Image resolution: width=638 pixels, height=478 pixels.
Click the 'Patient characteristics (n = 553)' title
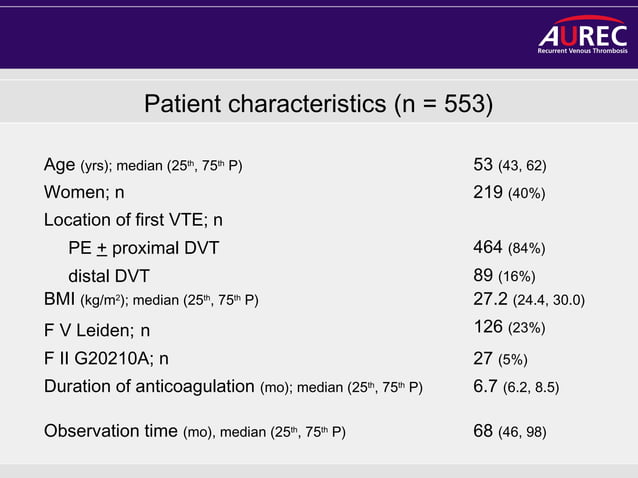point(318,104)
